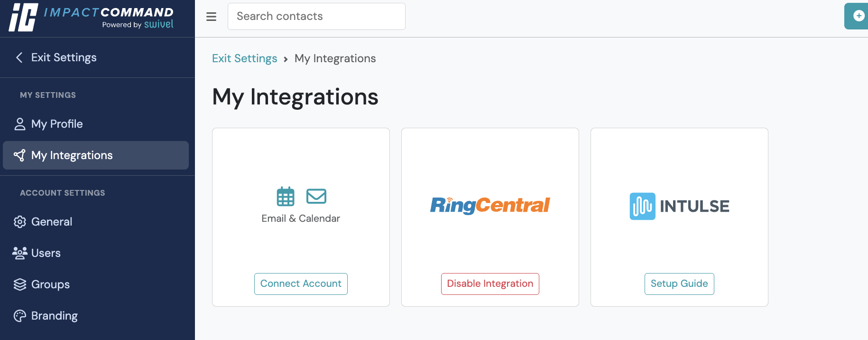Follow the Exit Settings breadcrumb link

(x=245, y=58)
